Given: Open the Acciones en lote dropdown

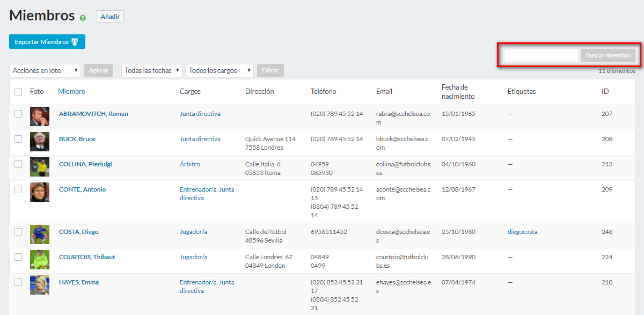Looking at the screenshot, I should (45, 70).
